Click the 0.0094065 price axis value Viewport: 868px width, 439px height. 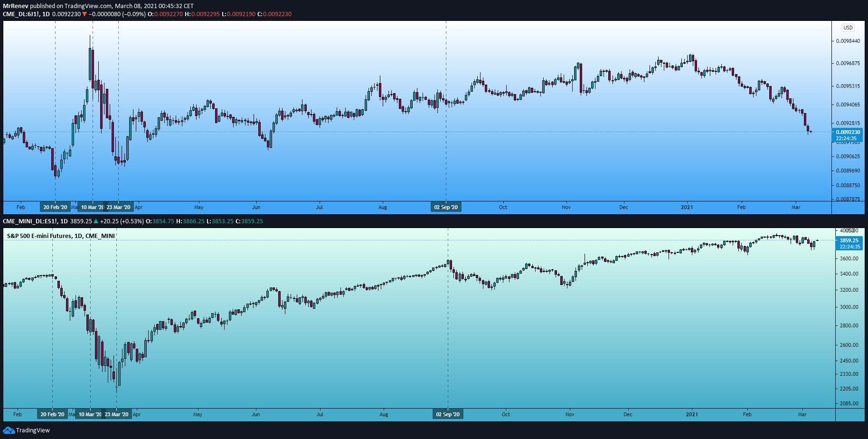pyautogui.click(x=848, y=105)
